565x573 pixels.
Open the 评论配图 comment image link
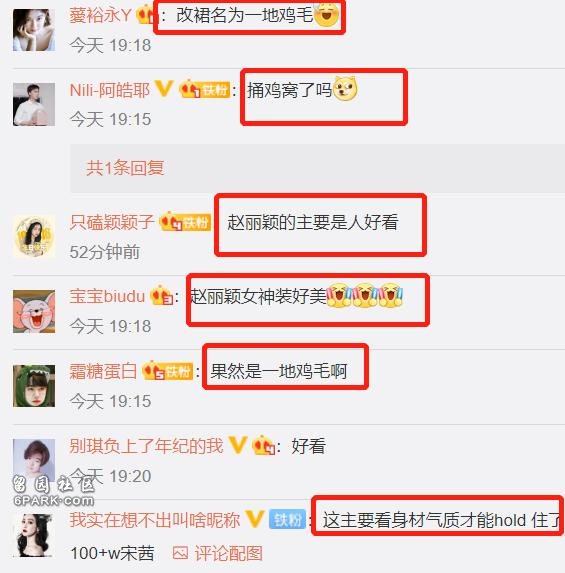pos(228,553)
